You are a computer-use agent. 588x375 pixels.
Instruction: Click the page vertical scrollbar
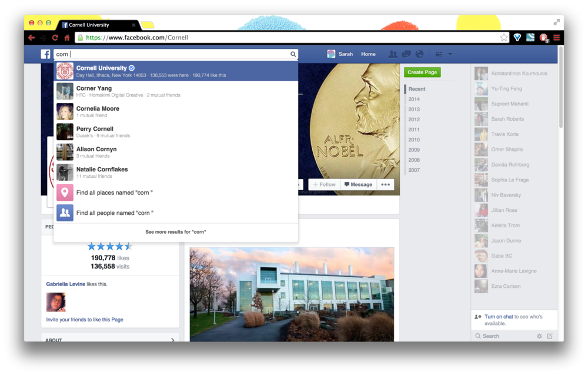point(560,87)
